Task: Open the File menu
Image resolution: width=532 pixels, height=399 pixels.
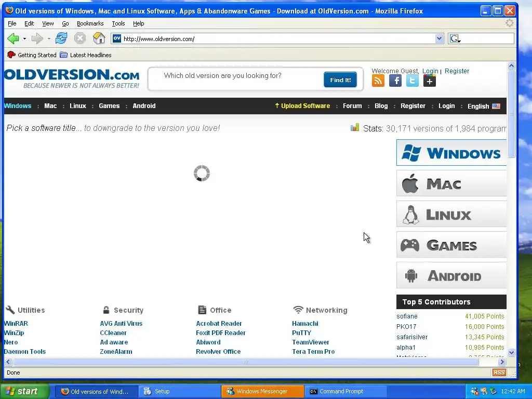Action: click(12, 23)
